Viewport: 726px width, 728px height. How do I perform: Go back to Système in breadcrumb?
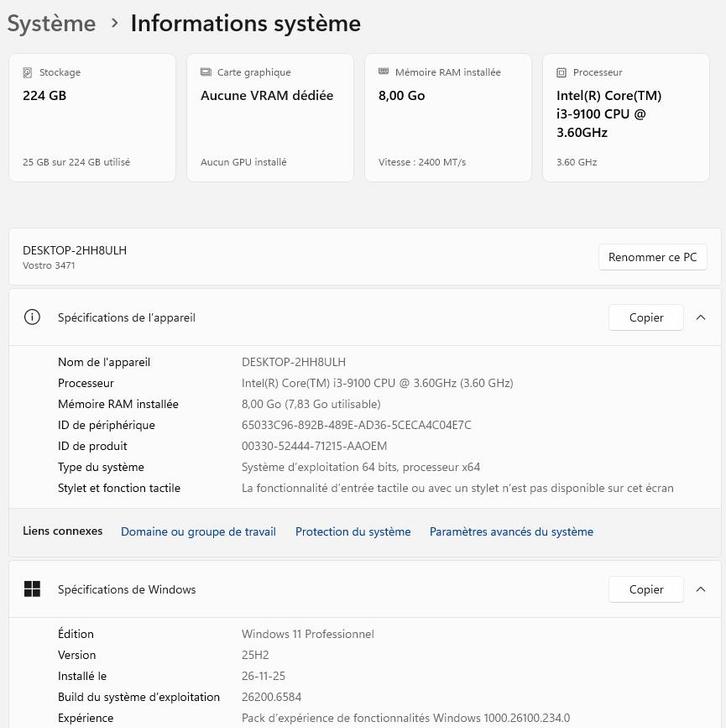(52, 24)
